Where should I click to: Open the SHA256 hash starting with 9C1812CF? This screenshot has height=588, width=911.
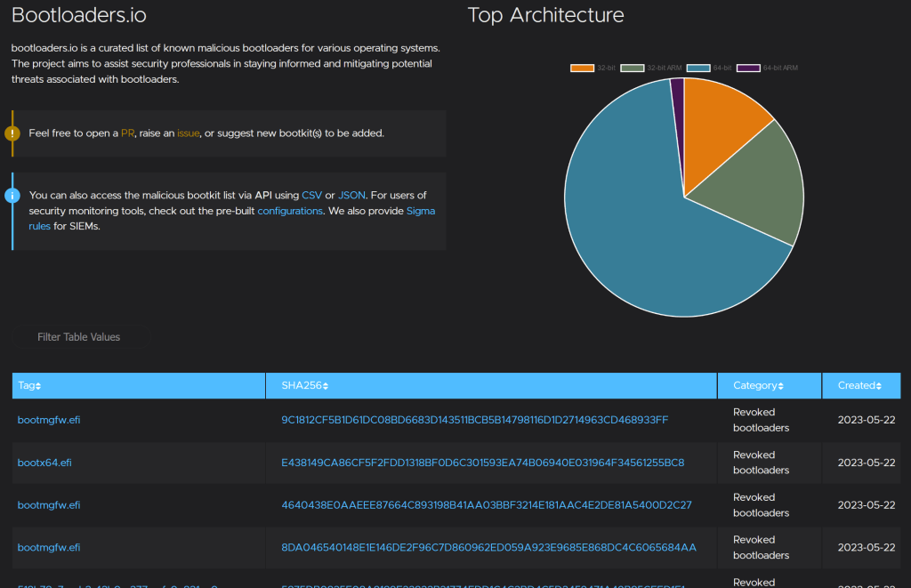(x=474, y=420)
